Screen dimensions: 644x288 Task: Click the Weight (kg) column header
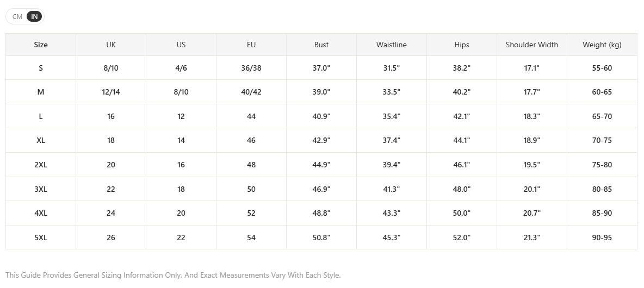(602, 45)
